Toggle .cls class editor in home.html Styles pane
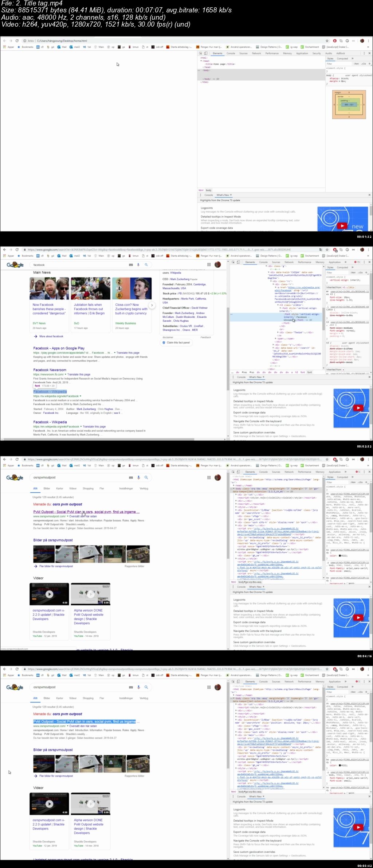The height and width of the screenshot is (868, 373). 363,63
